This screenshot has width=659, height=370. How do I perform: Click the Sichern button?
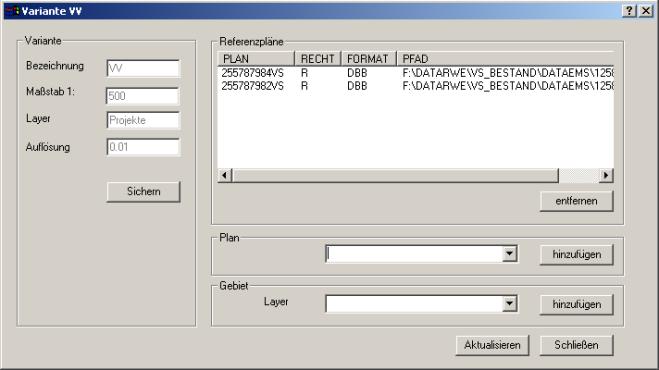[x=143, y=192]
